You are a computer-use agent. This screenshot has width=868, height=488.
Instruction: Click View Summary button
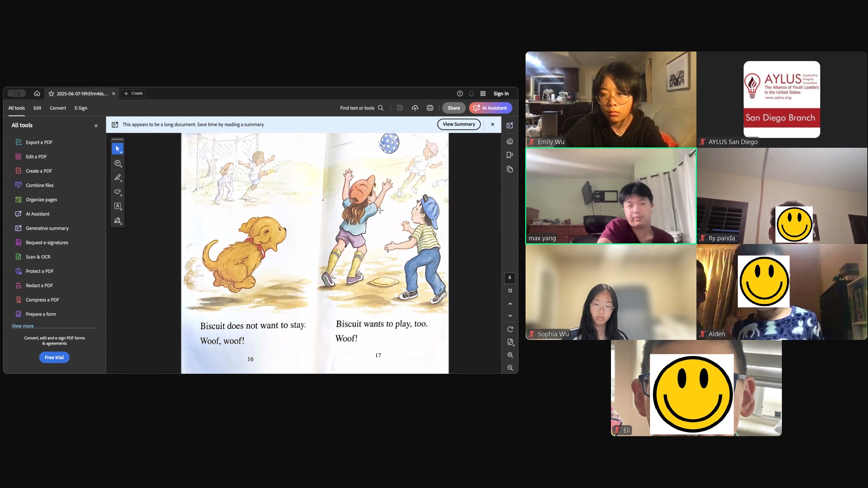coord(459,124)
